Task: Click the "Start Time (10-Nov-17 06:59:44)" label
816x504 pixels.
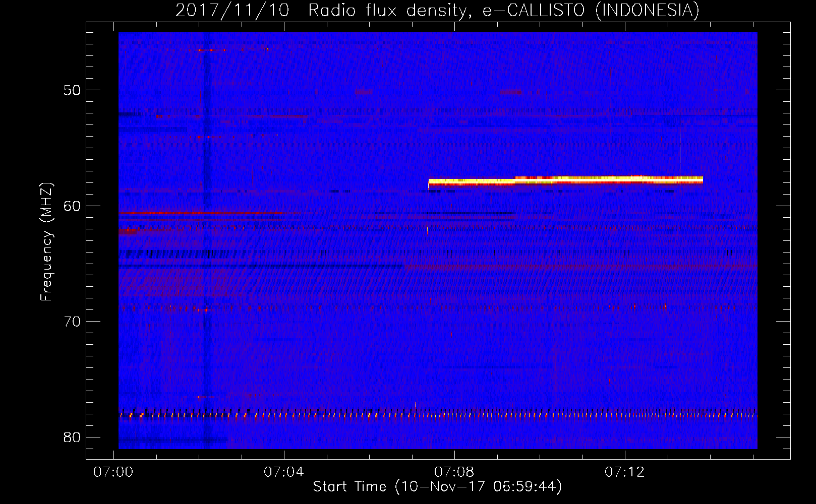Action: click(x=437, y=486)
